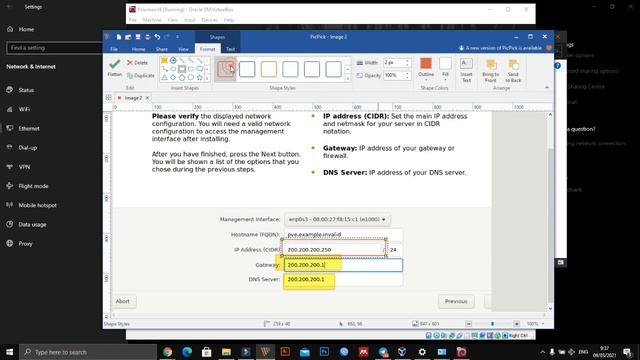
Task: Close the Image 2 document tab
Action: pos(147,98)
